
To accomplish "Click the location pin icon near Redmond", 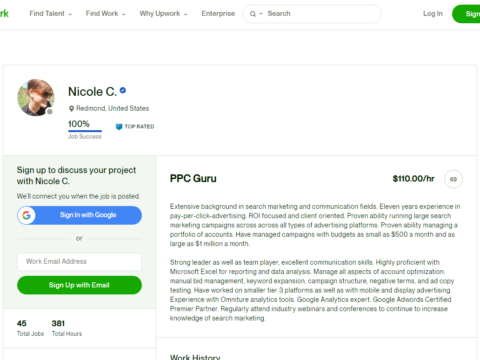I will click(71, 109).
